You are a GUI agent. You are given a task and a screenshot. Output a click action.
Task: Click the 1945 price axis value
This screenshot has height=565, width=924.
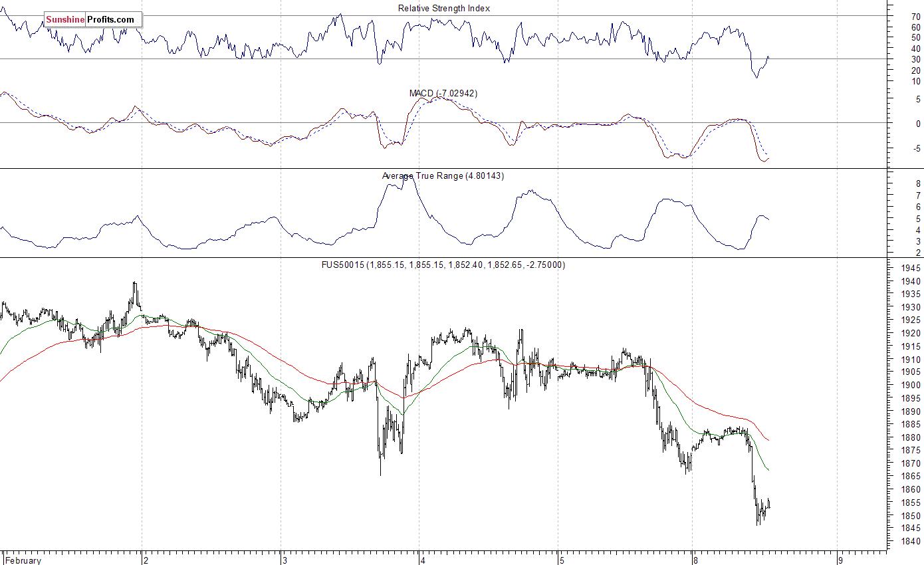click(910, 268)
